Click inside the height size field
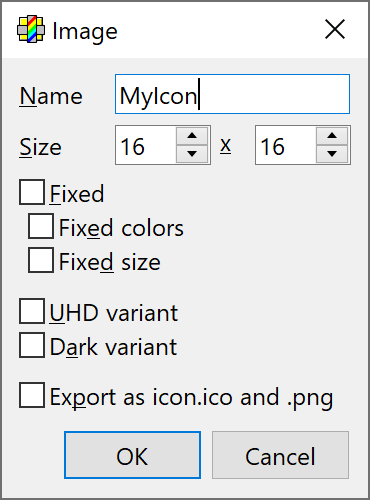 coord(286,145)
